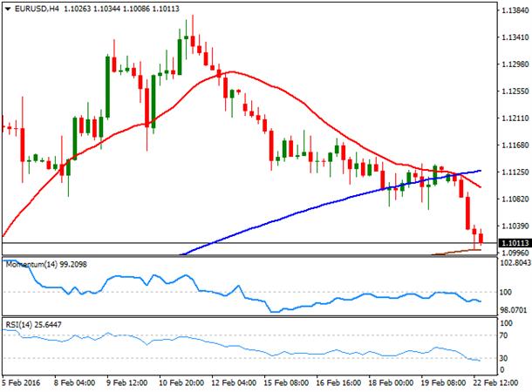Click the blue moving average line
Image resolution: width=532 pixels, height=392 pixels.
pos(305,211)
